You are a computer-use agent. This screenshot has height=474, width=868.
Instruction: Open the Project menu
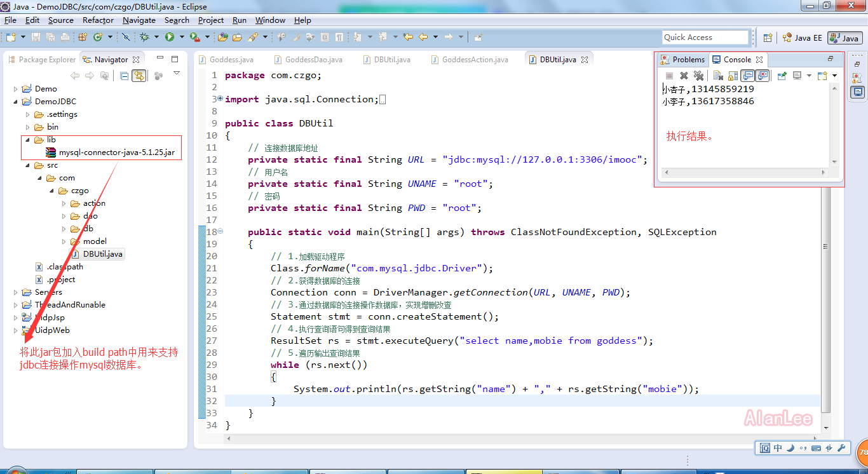click(211, 20)
